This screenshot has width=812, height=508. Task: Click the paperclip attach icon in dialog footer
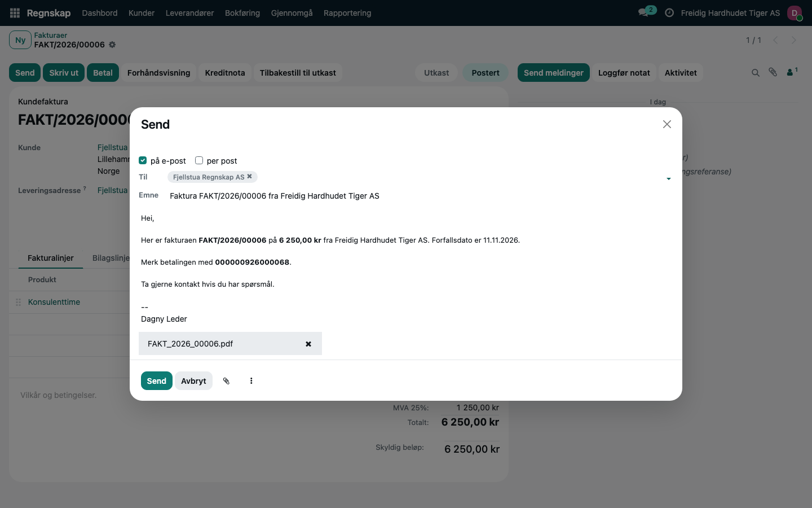(226, 381)
